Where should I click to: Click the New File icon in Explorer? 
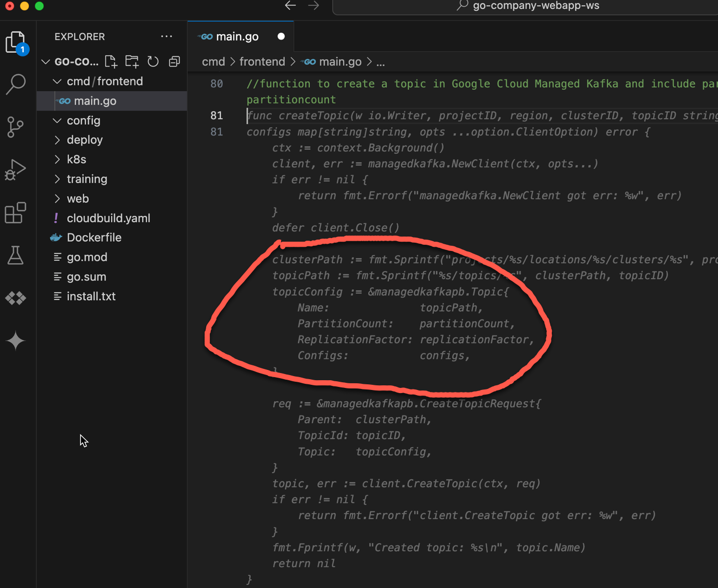click(111, 62)
